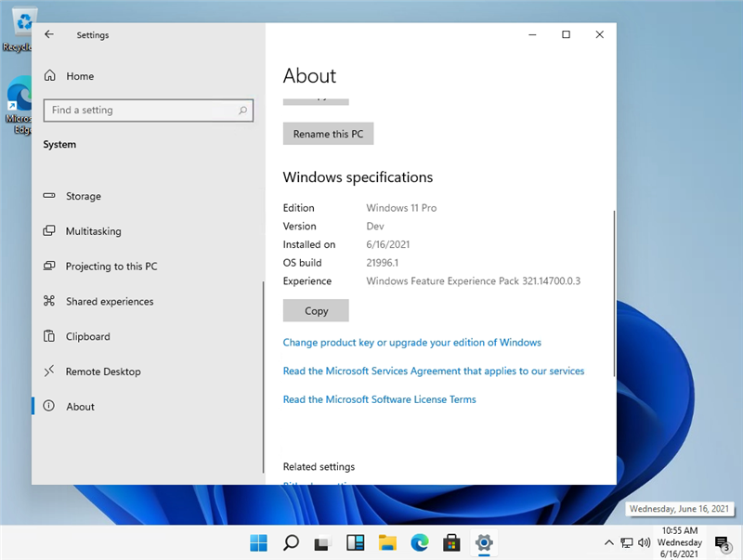Open Shared experiences settings
The image size is (743, 560).
(x=110, y=301)
